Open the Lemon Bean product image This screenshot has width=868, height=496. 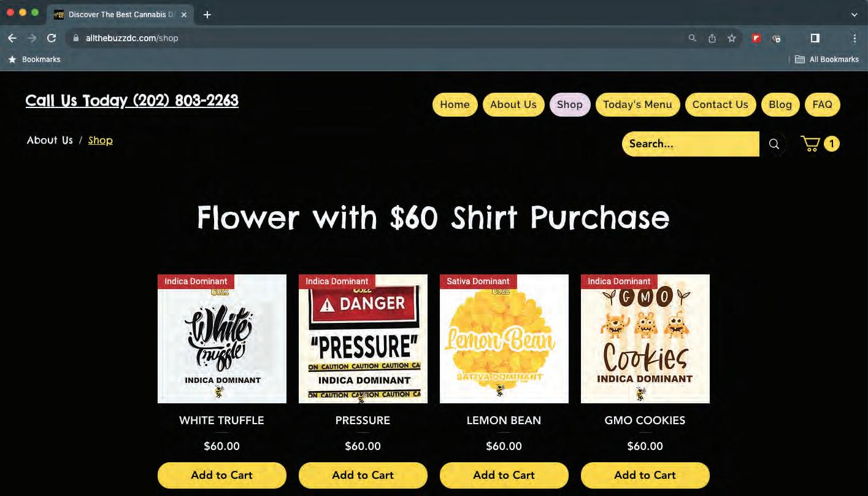(x=504, y=339)
